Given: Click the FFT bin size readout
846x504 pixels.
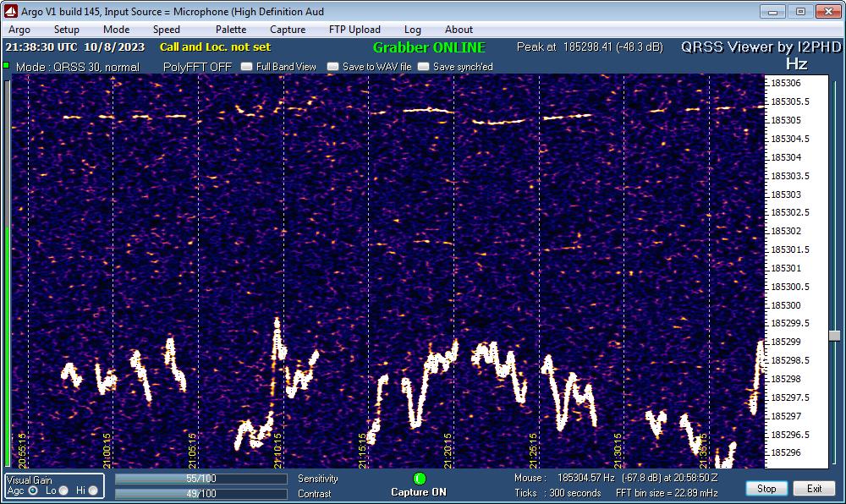Looking at the screenshot, I should click(x=667, y=493).
